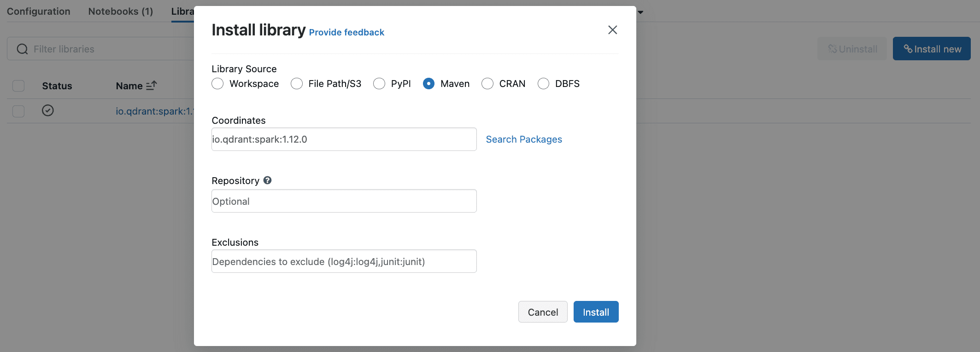Click the Filter libraries search box
This screenshot has width=980, height=352.
(x=100, y=49)
